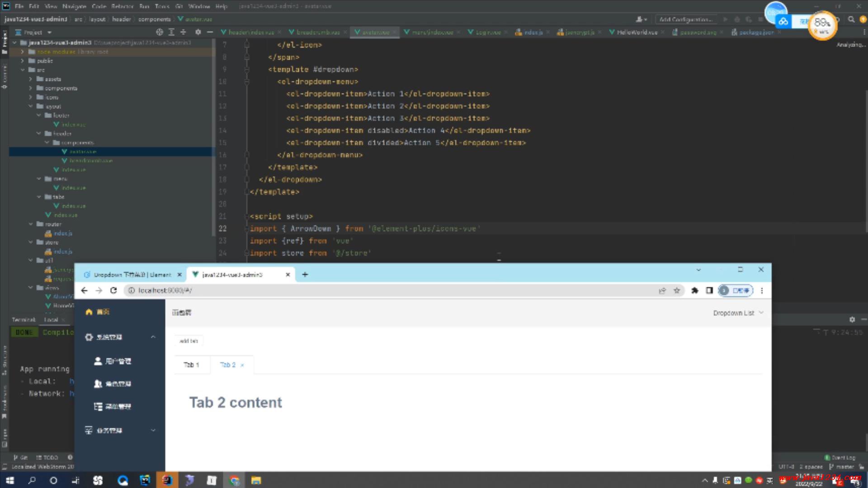Close Tab 2 with its x icon

tap(242, 365)
